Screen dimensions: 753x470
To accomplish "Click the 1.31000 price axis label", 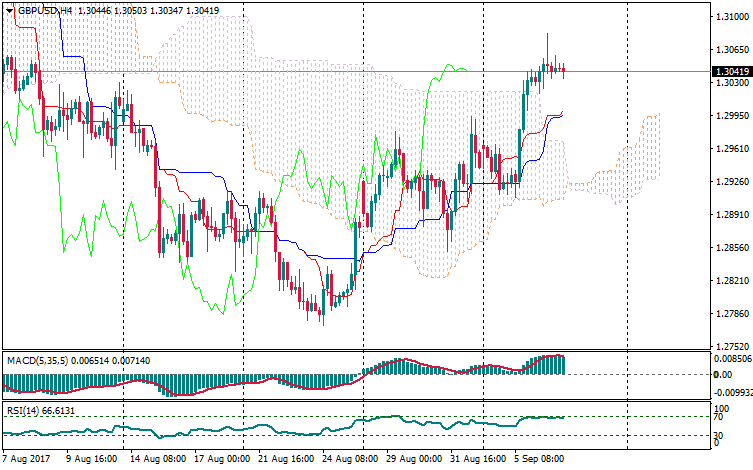I will (728, 18).
